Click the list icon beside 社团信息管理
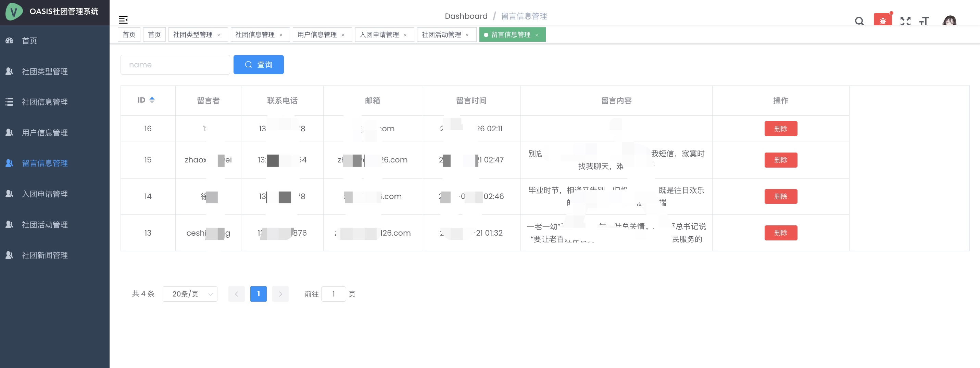980x368 pixels. pyautogui.click(x=10, y=102)
